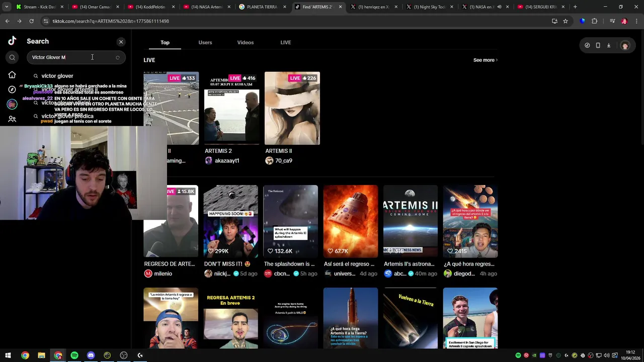Play the video with 2415 likes
The height and width of the screenshot is (362, 644).
(470, 221)
